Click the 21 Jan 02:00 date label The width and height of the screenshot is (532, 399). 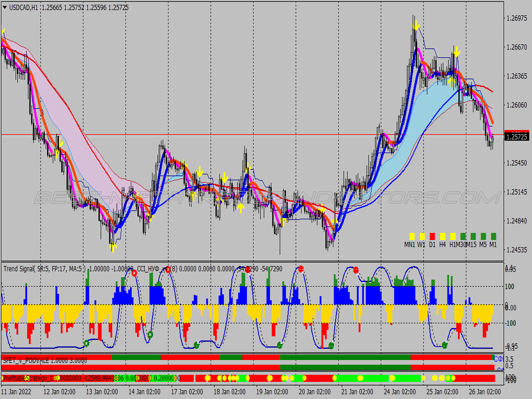(357, 391)
